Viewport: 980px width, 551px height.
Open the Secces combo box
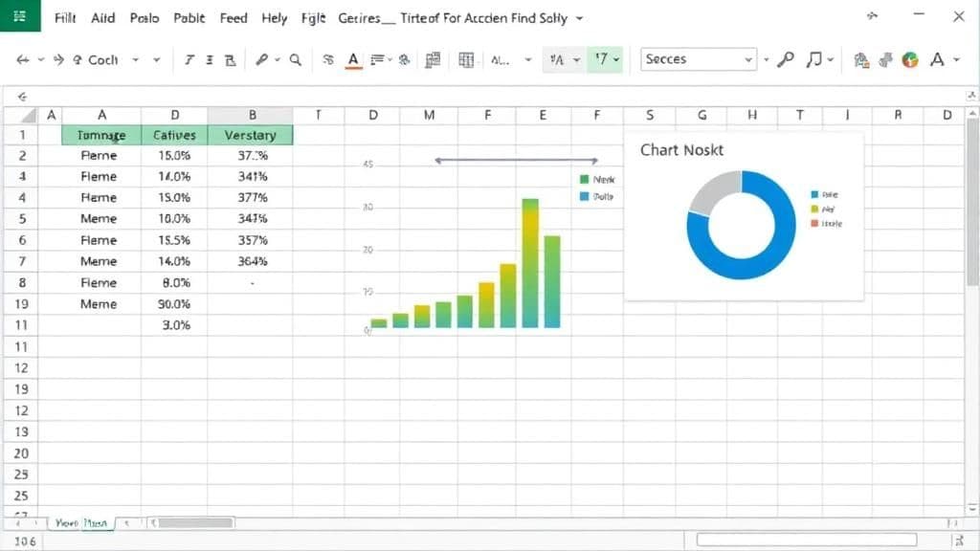698,59
